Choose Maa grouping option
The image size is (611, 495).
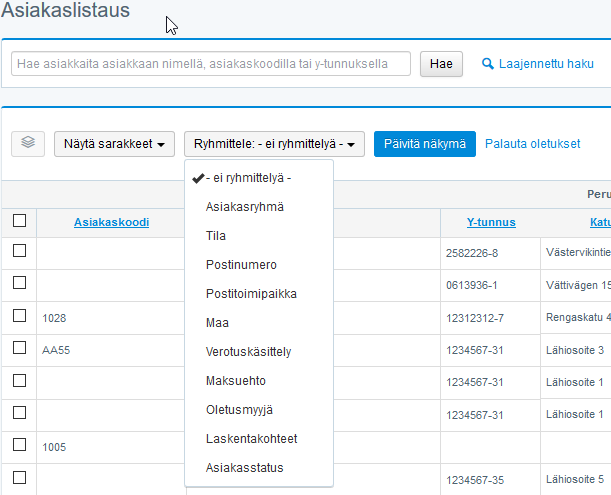coord(259,323)
